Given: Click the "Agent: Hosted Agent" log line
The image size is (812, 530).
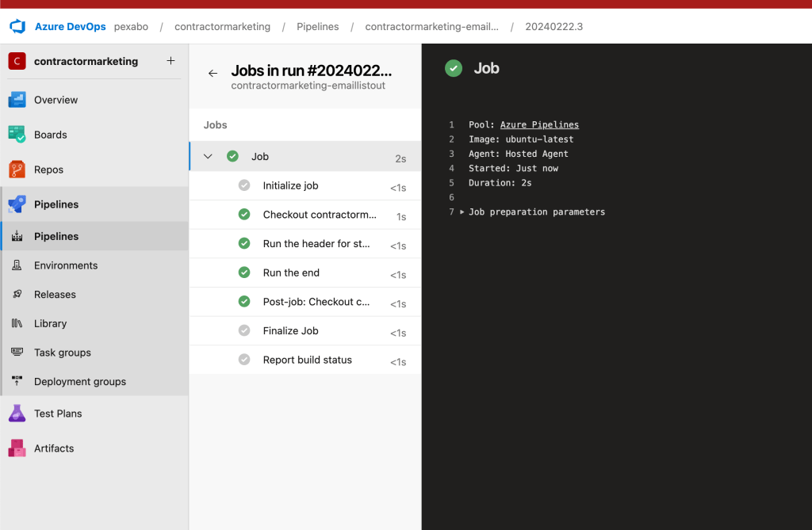Looking at the screenshot, I should pyautogui.click(x=519, y=154).
